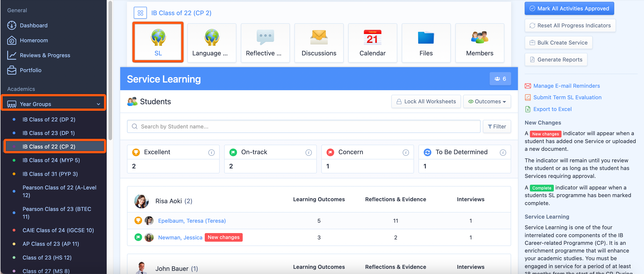Open the Members module tile
The width and height of the screenshot is (644, 274).
pos(479,42)
